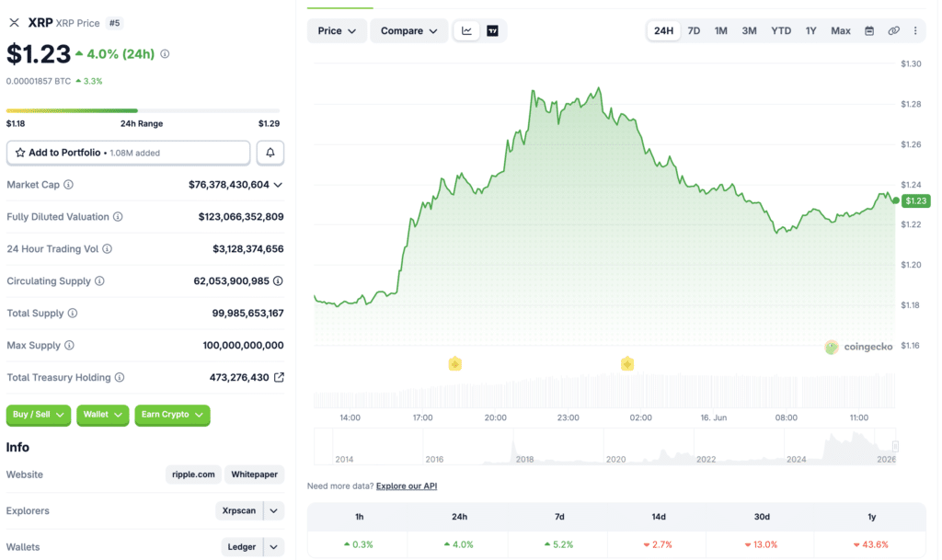
Task: Open the Xrpscan explorer link
Action: (x=239, y=510)
